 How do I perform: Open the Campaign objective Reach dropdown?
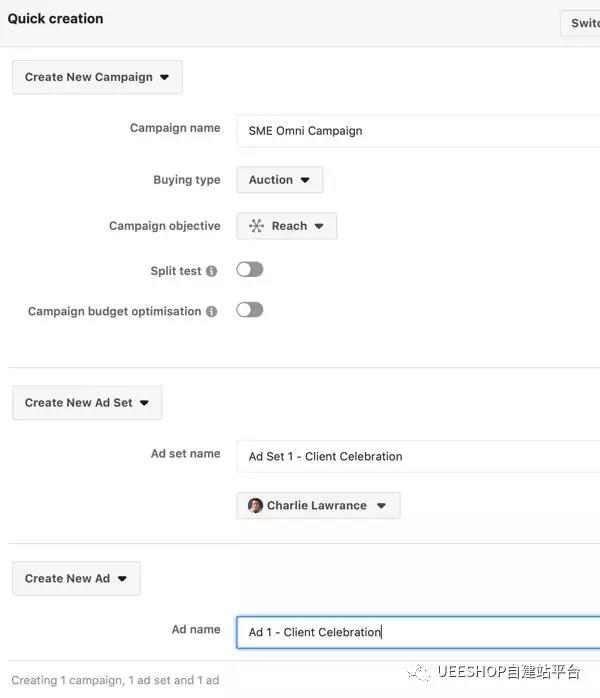287,226
